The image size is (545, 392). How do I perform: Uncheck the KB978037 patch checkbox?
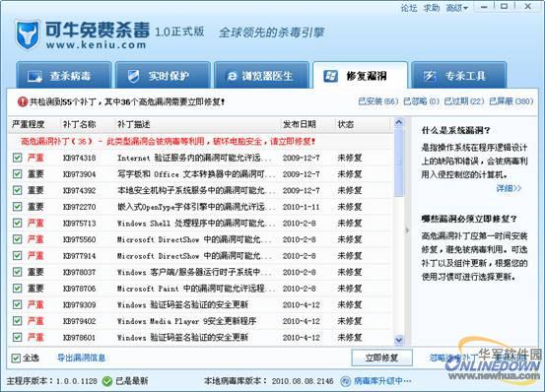[x=17, y=272]
